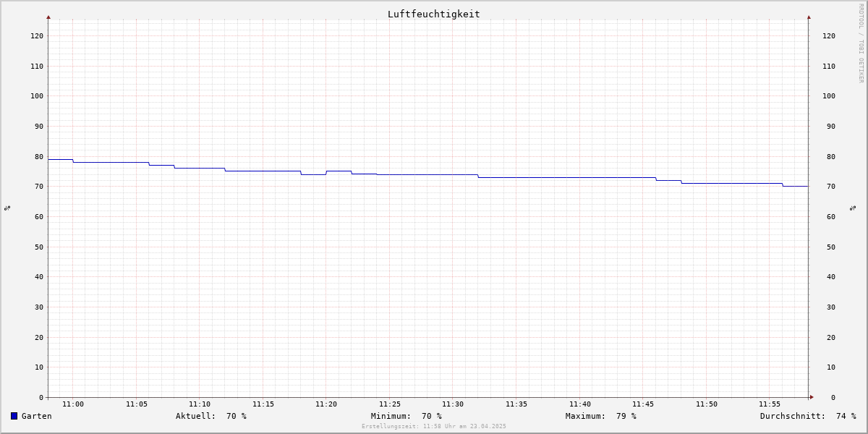Click the 80 label on left axis
The width and height of the screenshot is (868, 434).
pos(39,156)
